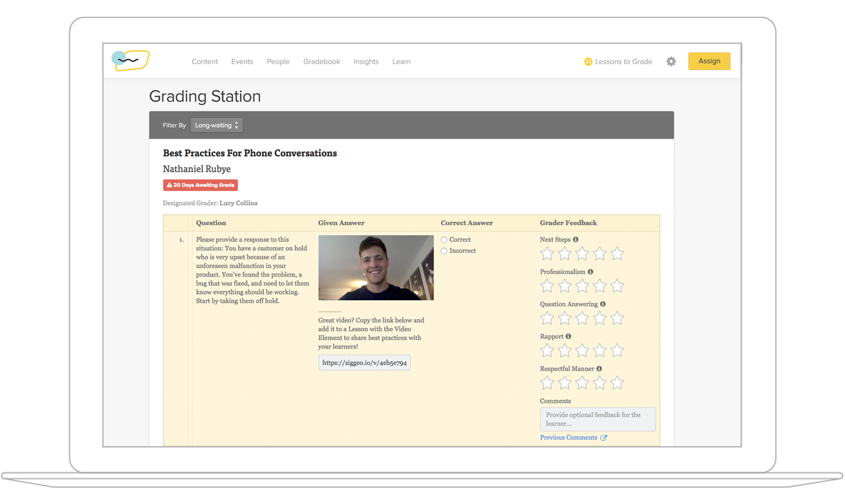Open the Learn menu
The image size is (845, 504).
[401, 62]
